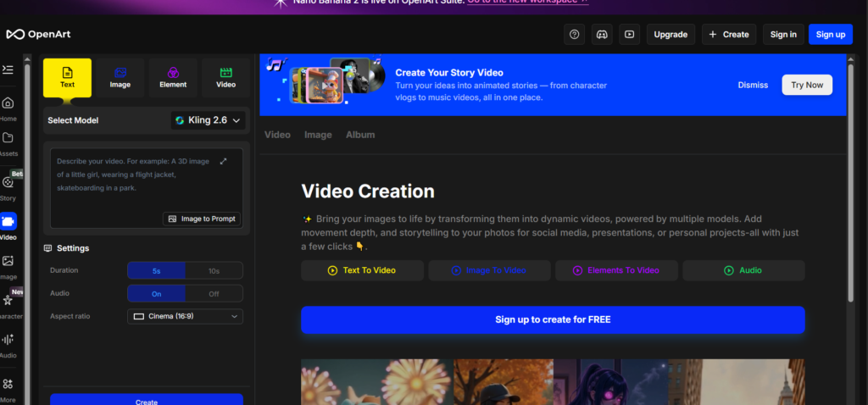Click the Try Now banner button
Image resolution: width=868 pixels, height=405 pixels.
tap(806, 85)
